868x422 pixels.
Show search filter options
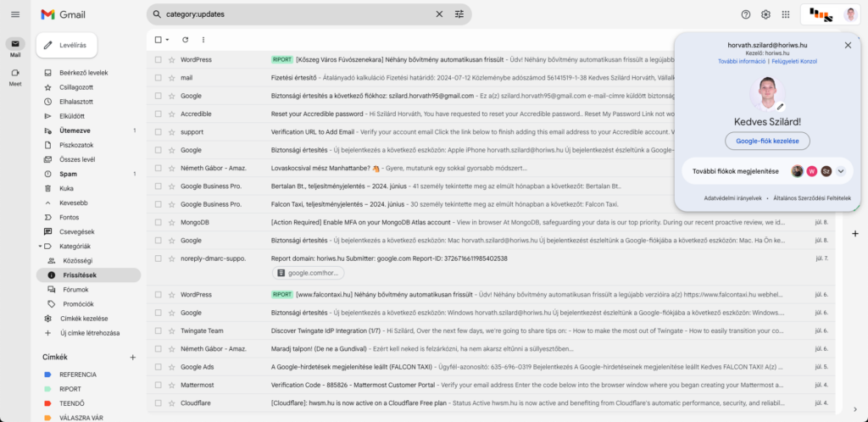[459, 14]
